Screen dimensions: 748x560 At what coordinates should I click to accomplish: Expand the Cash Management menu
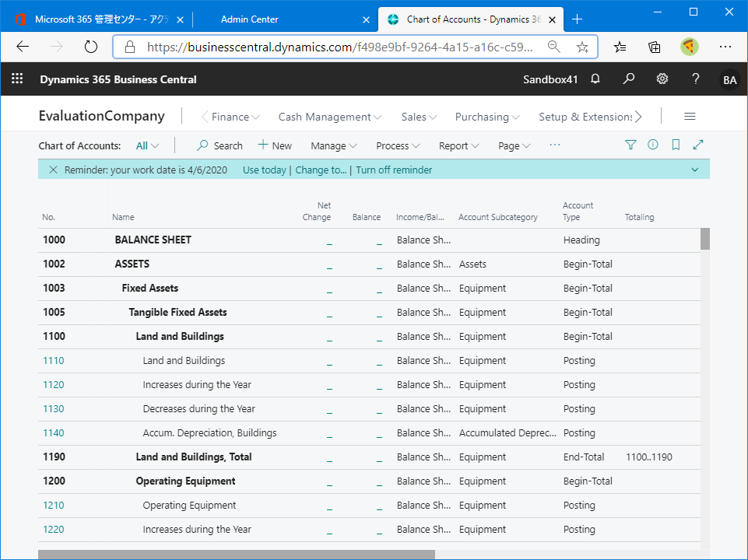coord(330,117)
